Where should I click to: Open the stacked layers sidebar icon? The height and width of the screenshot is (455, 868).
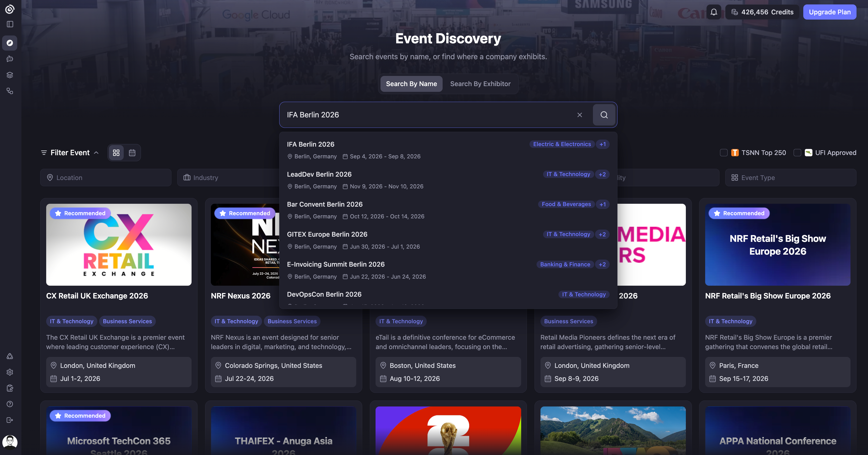10,75
